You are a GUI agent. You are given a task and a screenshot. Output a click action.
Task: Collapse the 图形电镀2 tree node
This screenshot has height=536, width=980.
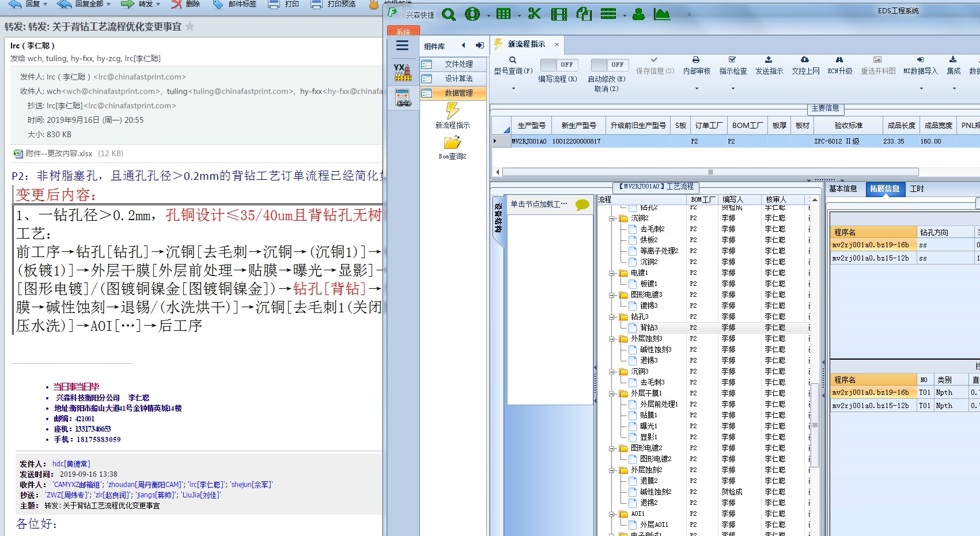tap(612, 448)
